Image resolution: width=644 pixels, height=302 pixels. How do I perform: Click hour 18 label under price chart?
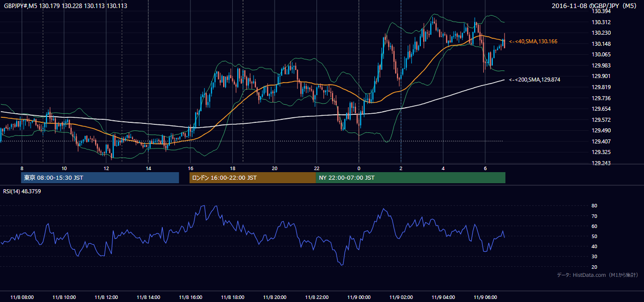(x=232, y=168)
